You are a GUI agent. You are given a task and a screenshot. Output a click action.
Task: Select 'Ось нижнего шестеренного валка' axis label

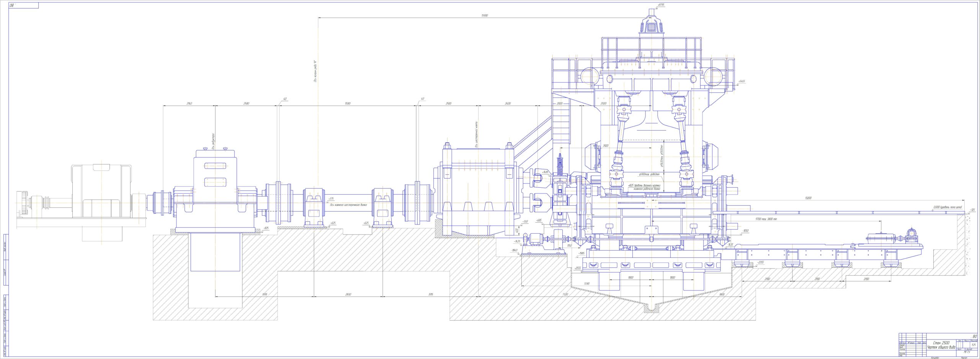click(348, 205)
